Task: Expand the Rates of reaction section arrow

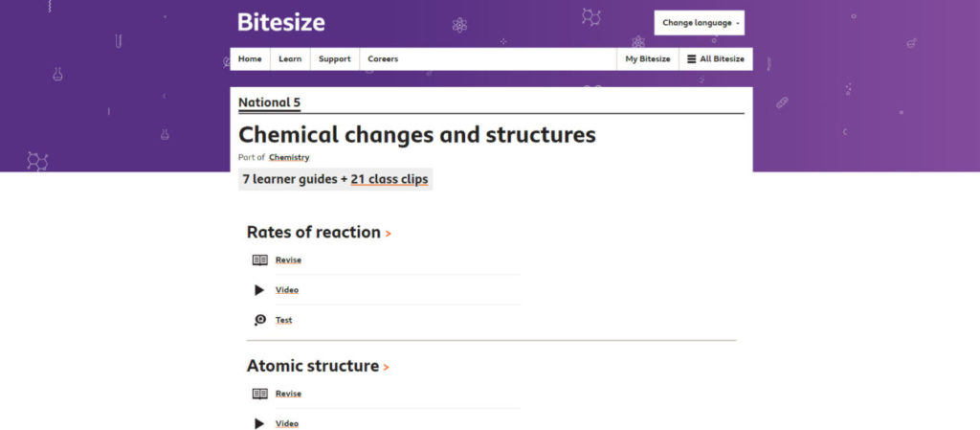Action: coord(388,234)
